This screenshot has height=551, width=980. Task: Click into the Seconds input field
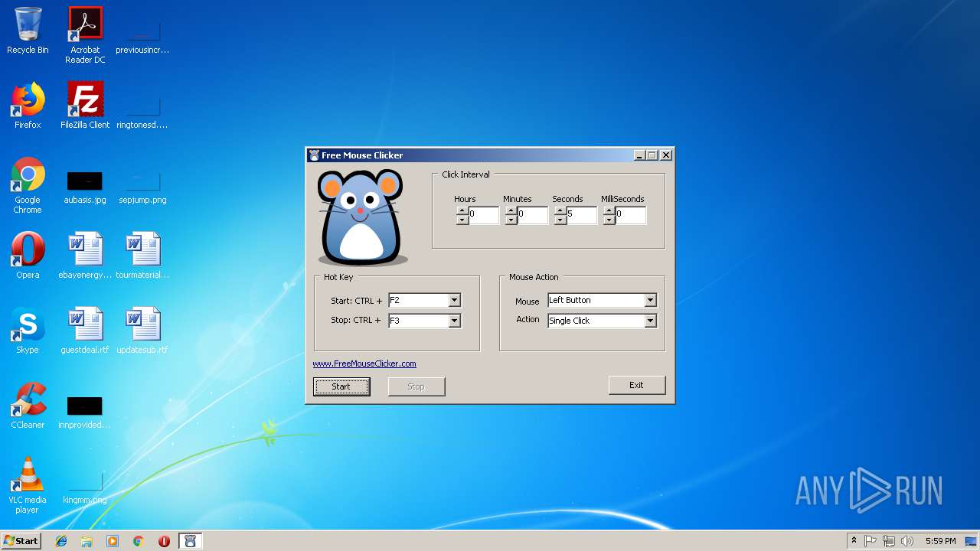pyautogui.click(x=581, y=215)
